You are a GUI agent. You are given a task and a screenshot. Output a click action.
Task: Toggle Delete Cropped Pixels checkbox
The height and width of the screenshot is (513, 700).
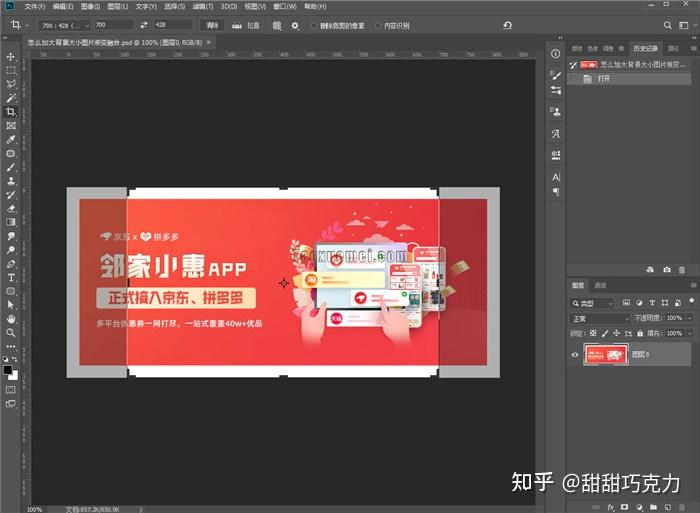313,26
